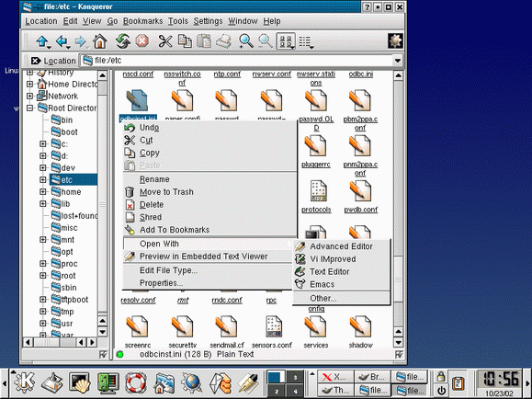Image resolution: width=532 pixels, height=399 pixels.
Task: Open with Advanced Editor
Action: [341, 246]
